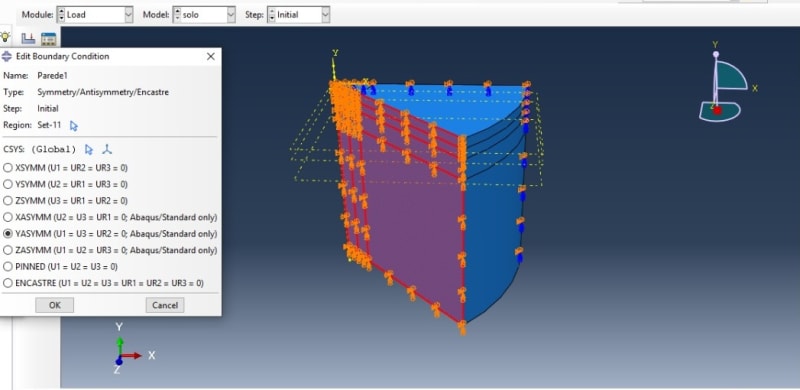Image resolution: width=800 pixels, height=390 pixels.
Task: Click the light bulb hint icon
Action: point(5,37)
